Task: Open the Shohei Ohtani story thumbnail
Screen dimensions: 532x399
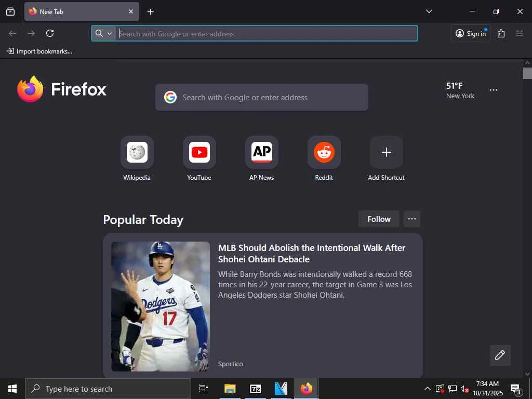Action: click(x=161, y=307)
